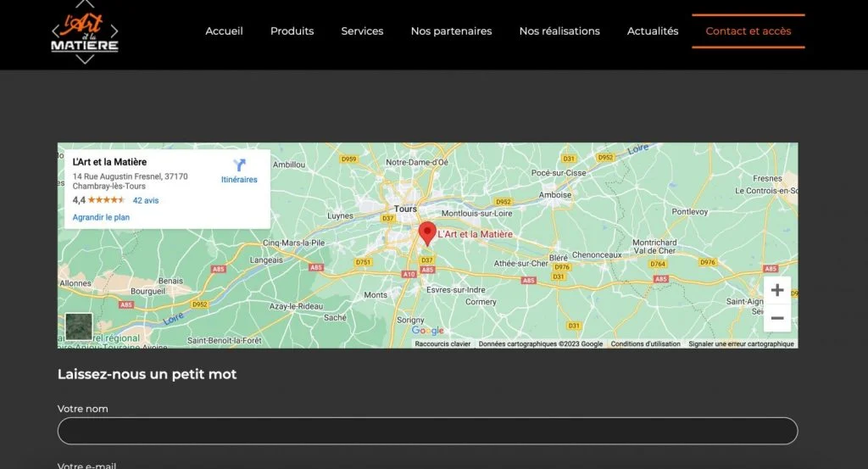Click the Luynes label on the map

340,216
